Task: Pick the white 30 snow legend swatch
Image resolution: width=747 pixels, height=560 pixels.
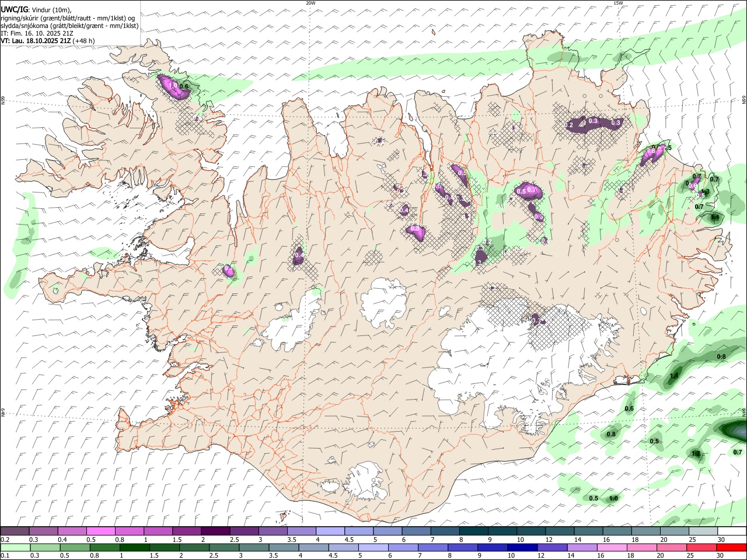Action: tap(732, 531)
